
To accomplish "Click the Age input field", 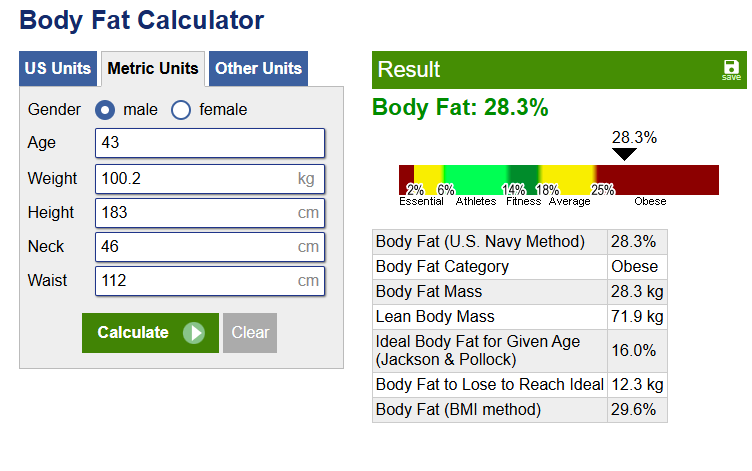I will (210, 143).
